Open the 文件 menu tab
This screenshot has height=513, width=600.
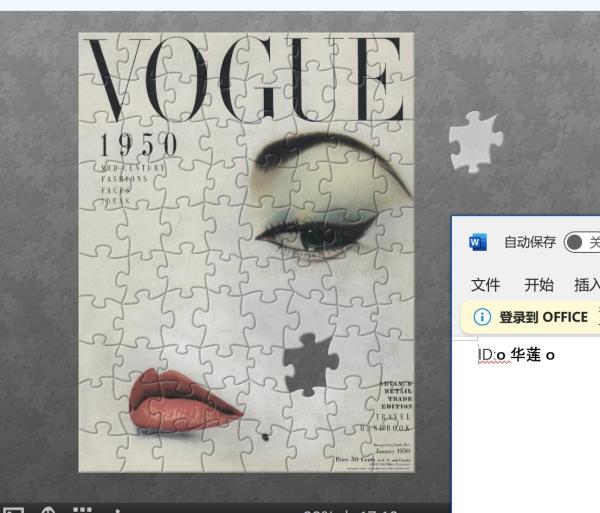[486, 285]
